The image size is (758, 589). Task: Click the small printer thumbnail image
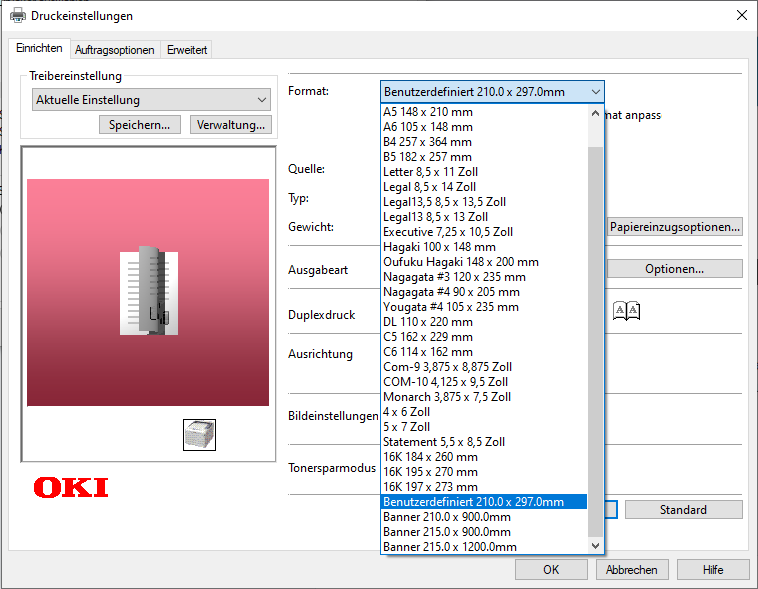(x=199, y=435)
